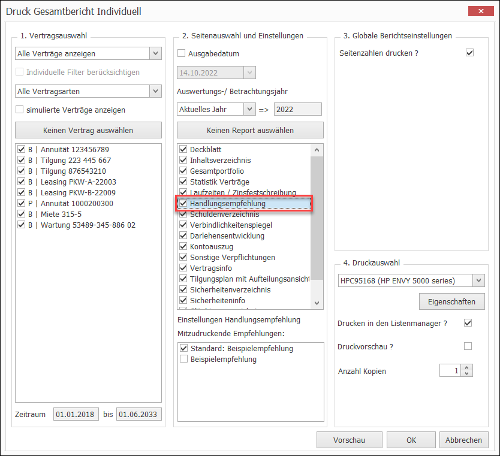
Task: Expand the 'Aktuelles Jahr' combo box
Action: 249,109
